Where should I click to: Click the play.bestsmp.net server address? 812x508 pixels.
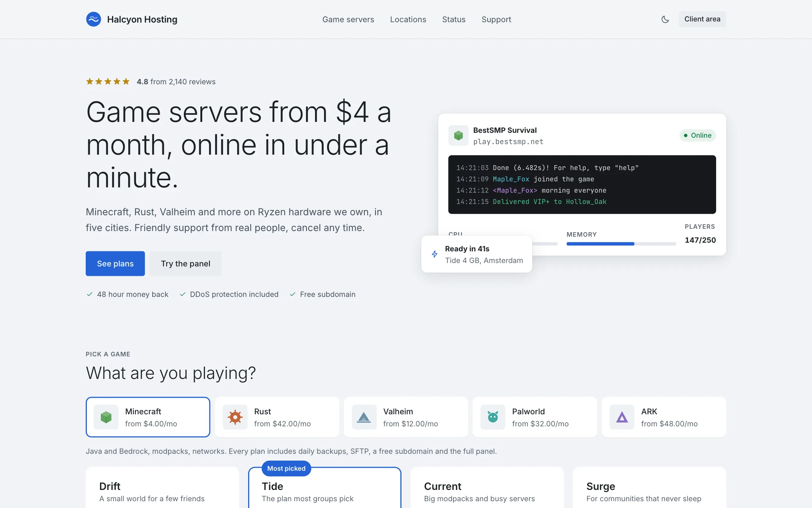click(508, 142)
